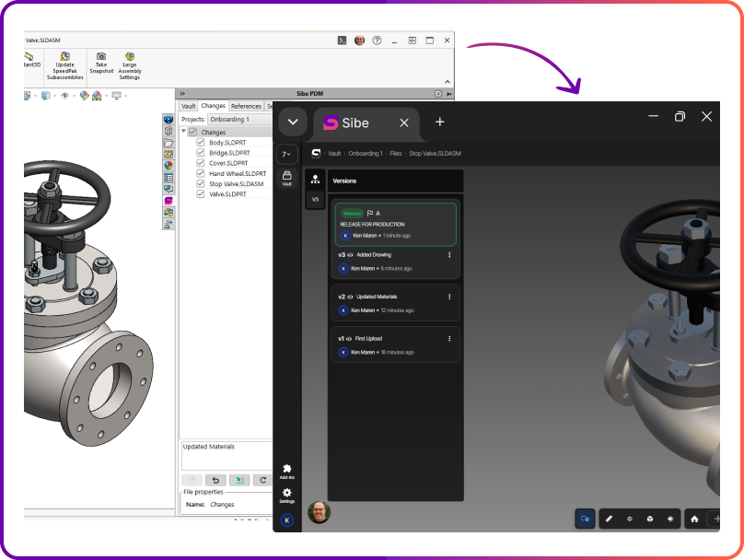This screenshot has height=560, width=744.
Task: Uncheck Cover.SLDPRT checkbox
Action: [x=201, y=163]
